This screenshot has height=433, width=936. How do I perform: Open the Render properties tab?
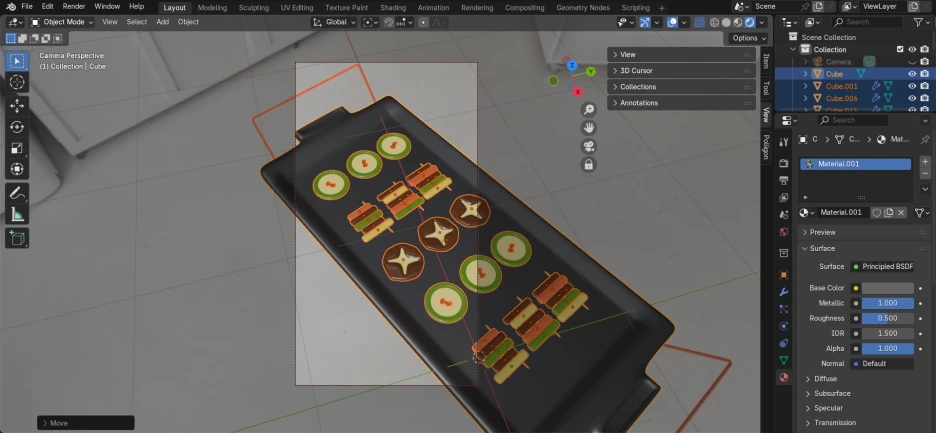(x=784, y=163)
